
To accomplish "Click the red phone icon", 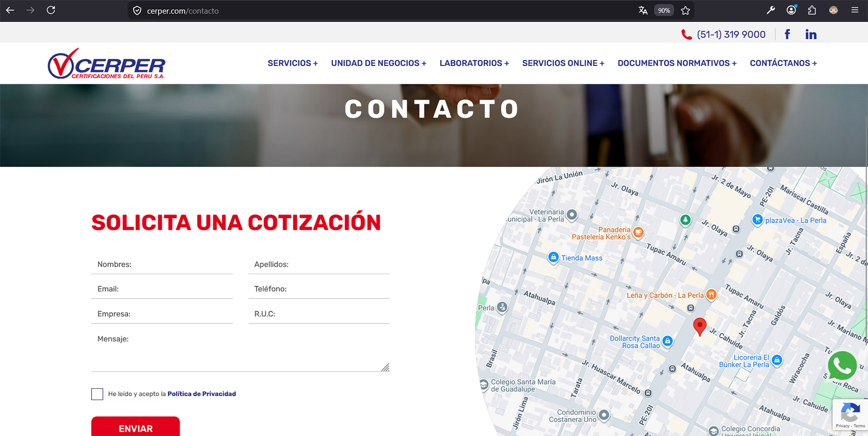I will click(x=686, y=35).
